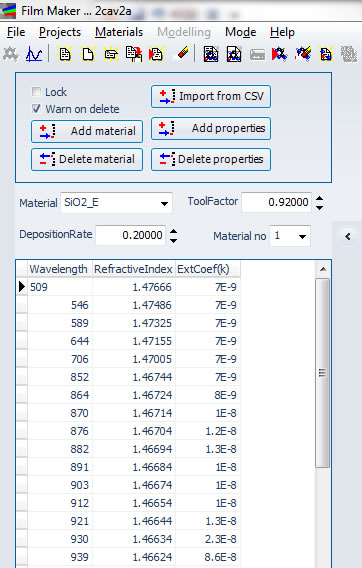Select the wavelength cell 644
This screenshot has height=568, width=362.
tap(60, 341)
